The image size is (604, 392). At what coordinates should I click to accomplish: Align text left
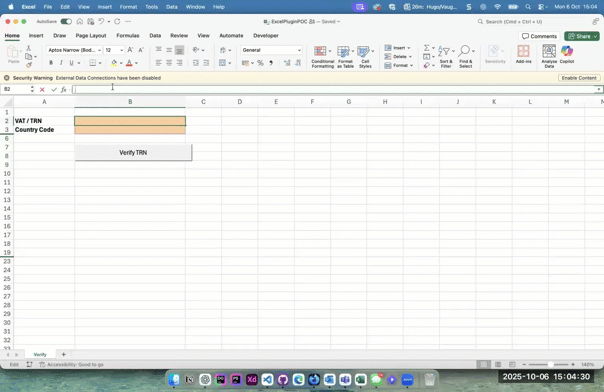click(159, 63)
